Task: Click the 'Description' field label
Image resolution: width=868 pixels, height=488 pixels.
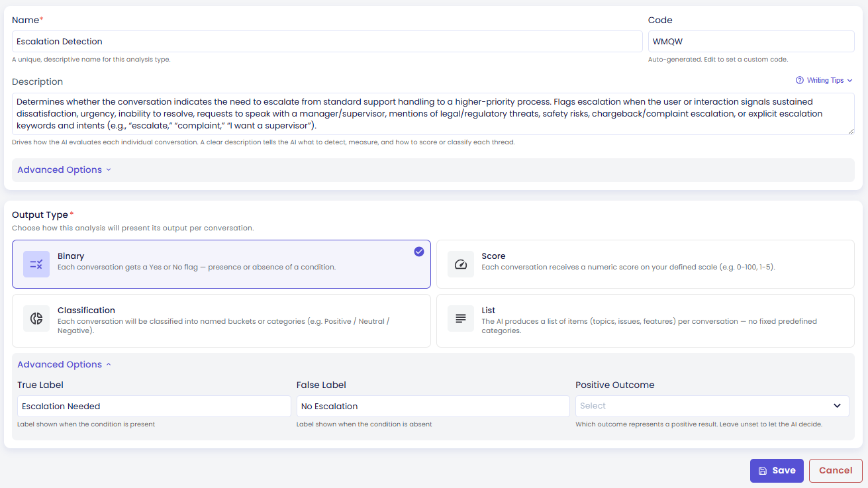Action: click(x=38, y=81)
